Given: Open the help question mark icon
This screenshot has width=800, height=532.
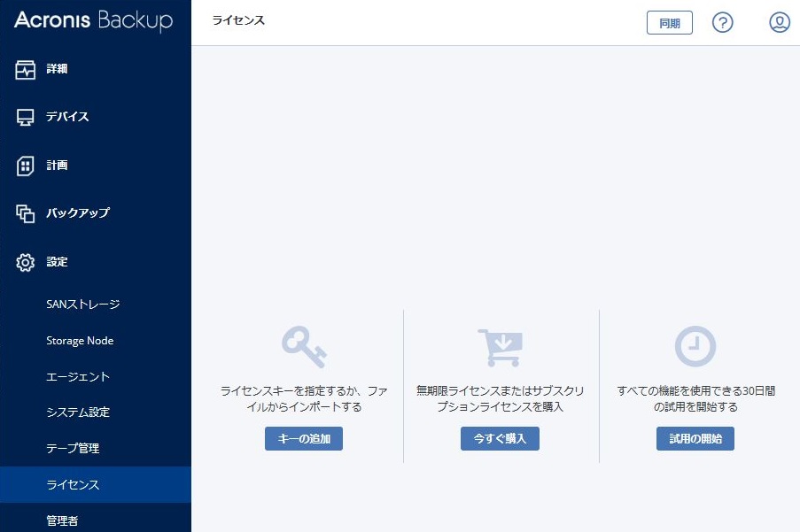Looking at the screenshot, I should (722, 22).
